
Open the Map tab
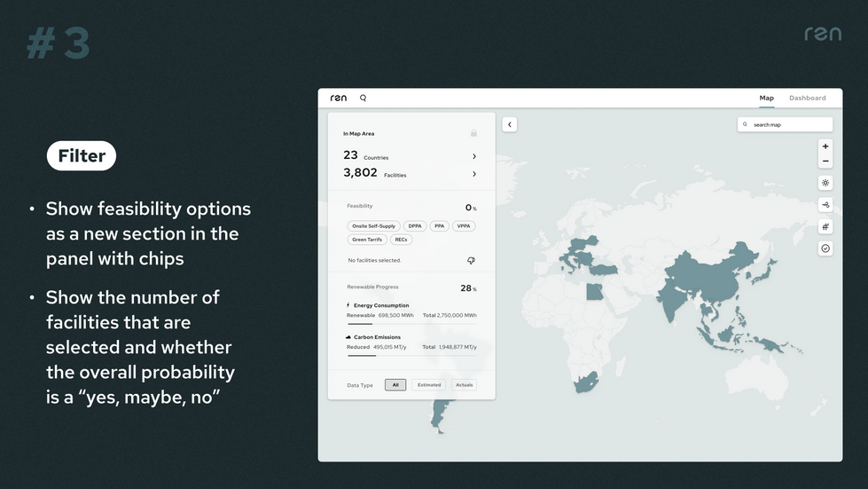pos(766,99)
